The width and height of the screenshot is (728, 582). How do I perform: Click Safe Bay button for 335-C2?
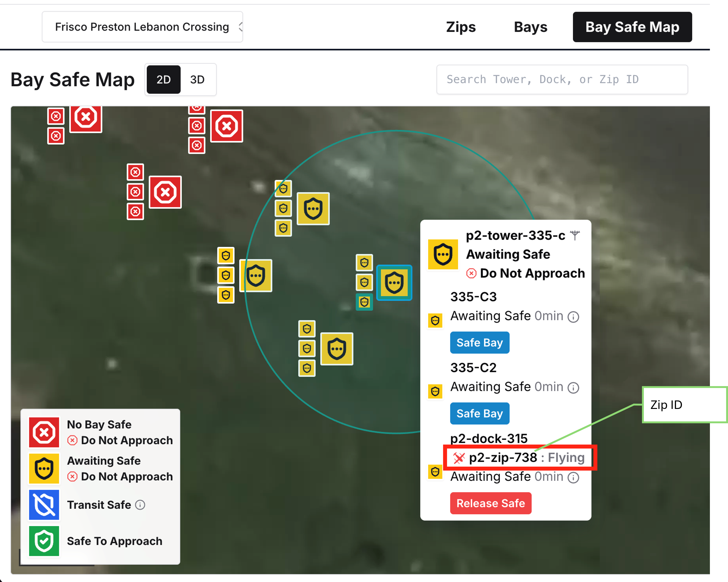(480, 413)
